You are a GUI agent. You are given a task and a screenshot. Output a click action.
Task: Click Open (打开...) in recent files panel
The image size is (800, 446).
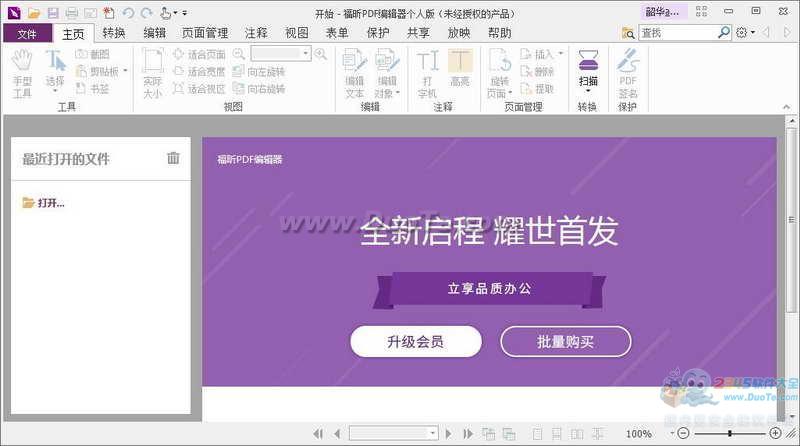pos(43,203)
